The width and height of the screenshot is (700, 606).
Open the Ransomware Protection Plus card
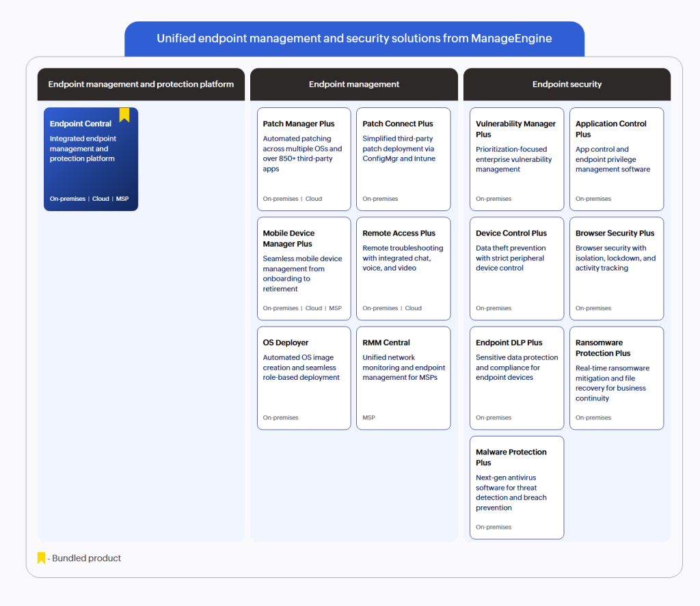[x=617, y=378]
